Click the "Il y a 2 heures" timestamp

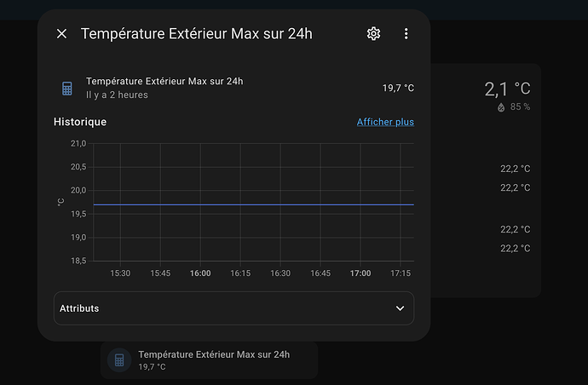(117, 95)
